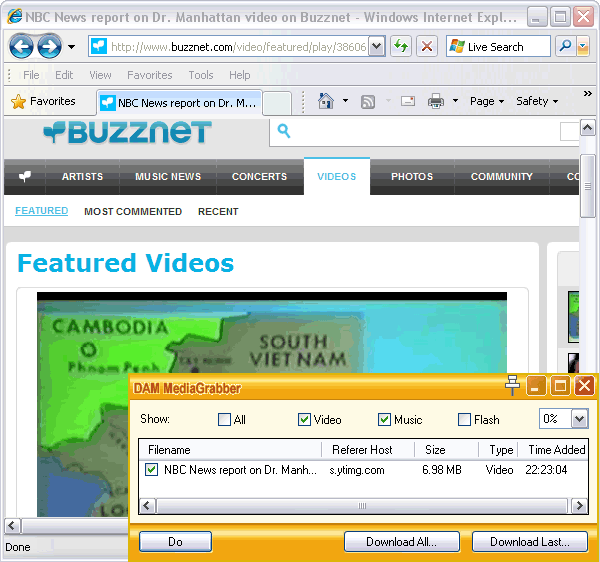The image size is (600, 562).
Task: Click the Print toolbar icon
Action: [x=436, y=101]
